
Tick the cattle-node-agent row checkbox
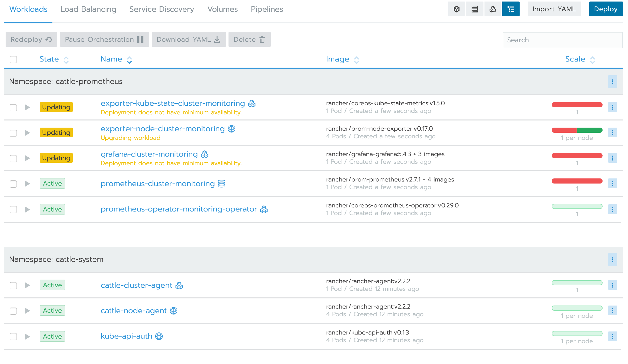point(13,311)
